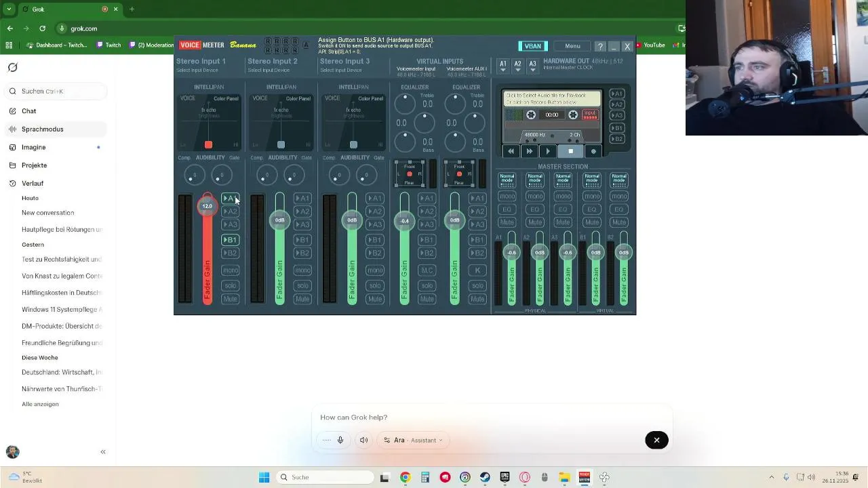Screen dimensions: 868x488
Task: Stop the cassette recorder
Action: (x=570, y=151)
